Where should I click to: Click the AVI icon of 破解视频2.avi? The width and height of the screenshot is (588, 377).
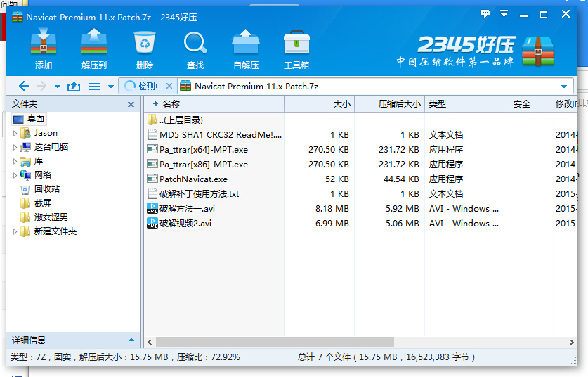click(x=152, y=224)
